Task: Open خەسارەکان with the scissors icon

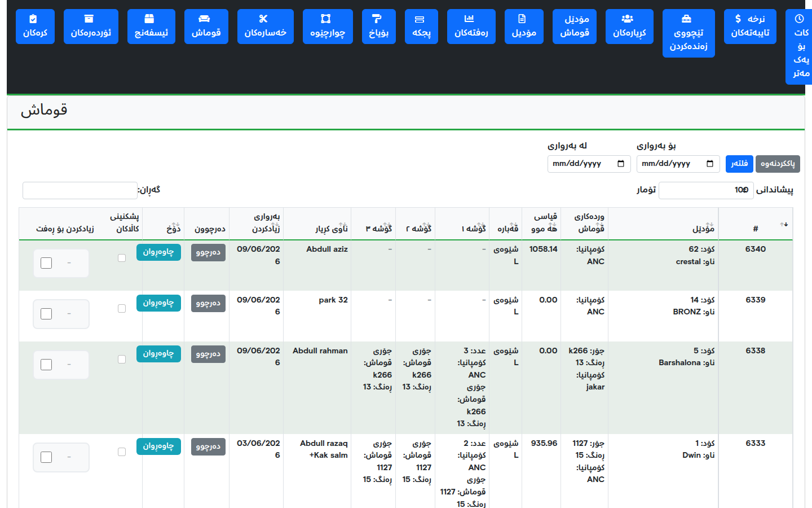Action: click(x=266, y=27)
